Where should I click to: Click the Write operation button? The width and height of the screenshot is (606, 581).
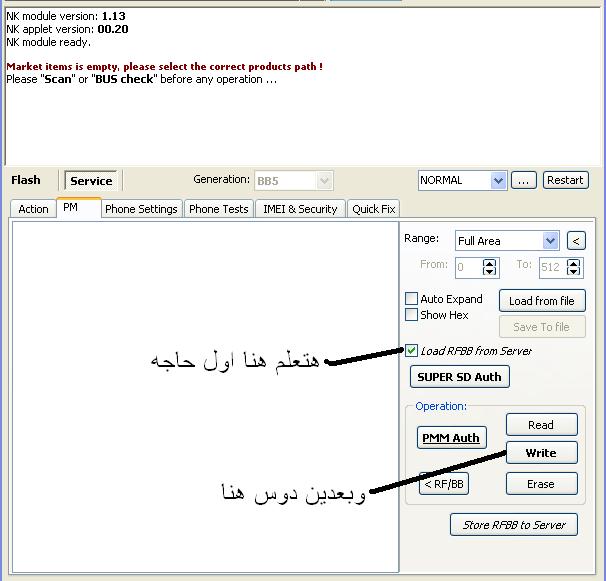point(541,453)
